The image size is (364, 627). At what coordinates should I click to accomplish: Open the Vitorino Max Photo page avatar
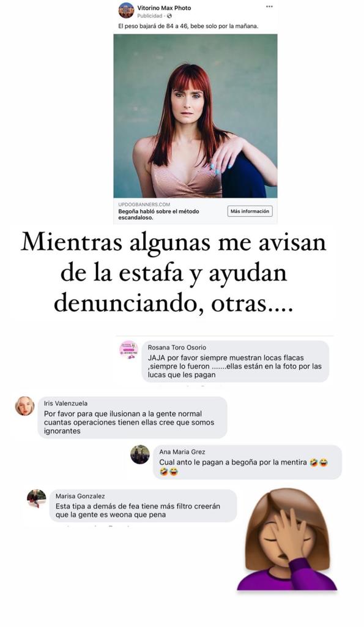(126, 10)
